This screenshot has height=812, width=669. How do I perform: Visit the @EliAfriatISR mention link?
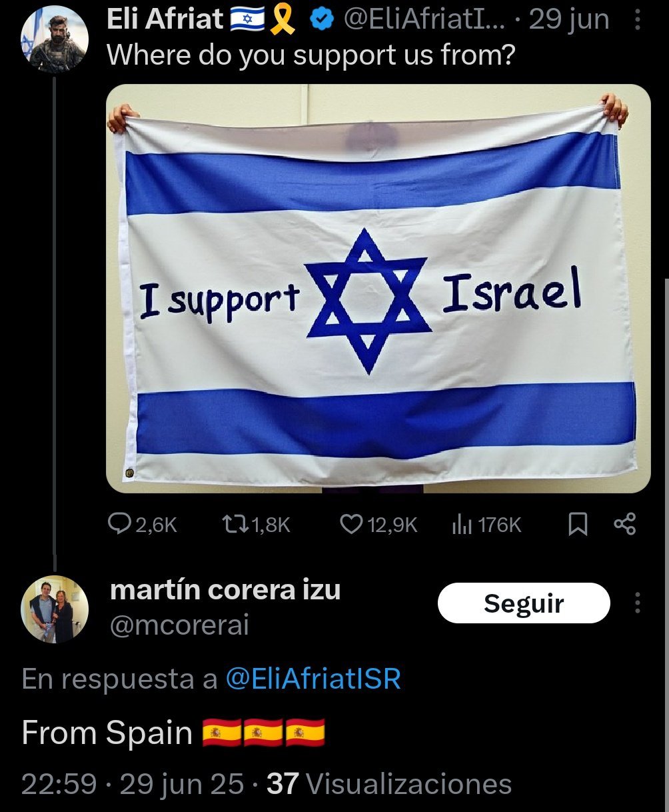(313, 679)
